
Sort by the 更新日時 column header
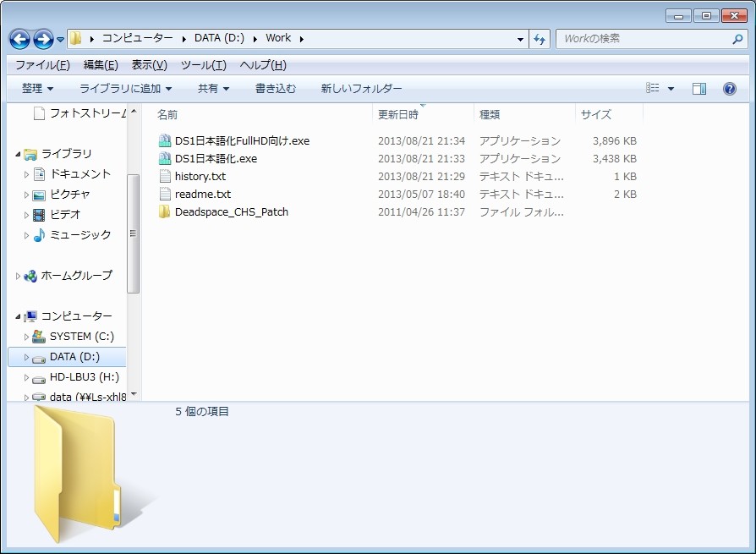coord(398,114)
